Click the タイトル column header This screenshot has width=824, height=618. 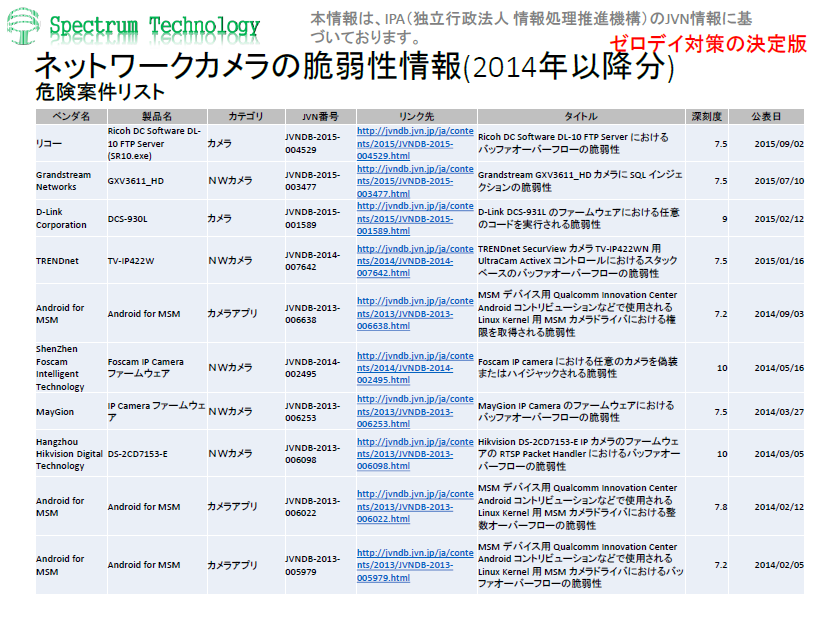pos(581,116)
